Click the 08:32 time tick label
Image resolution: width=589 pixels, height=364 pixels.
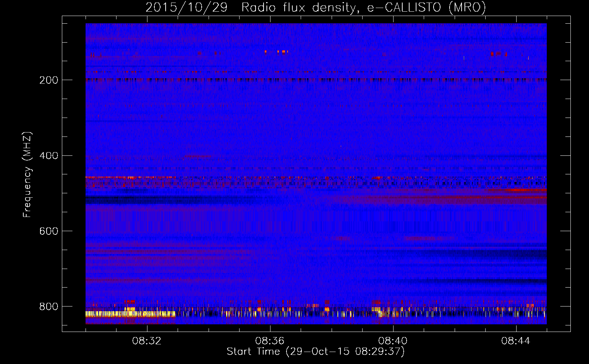[147, 341]
